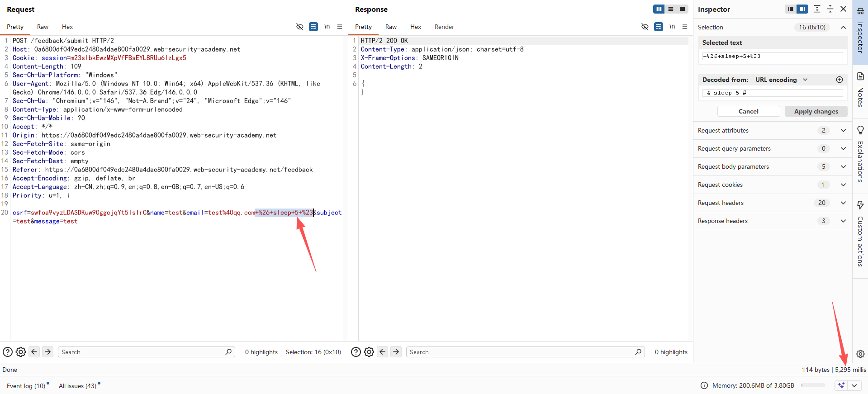Expand Request headers section in Inspector
Viewport: 868px width, 394px height.
click(x=843, y=203)
